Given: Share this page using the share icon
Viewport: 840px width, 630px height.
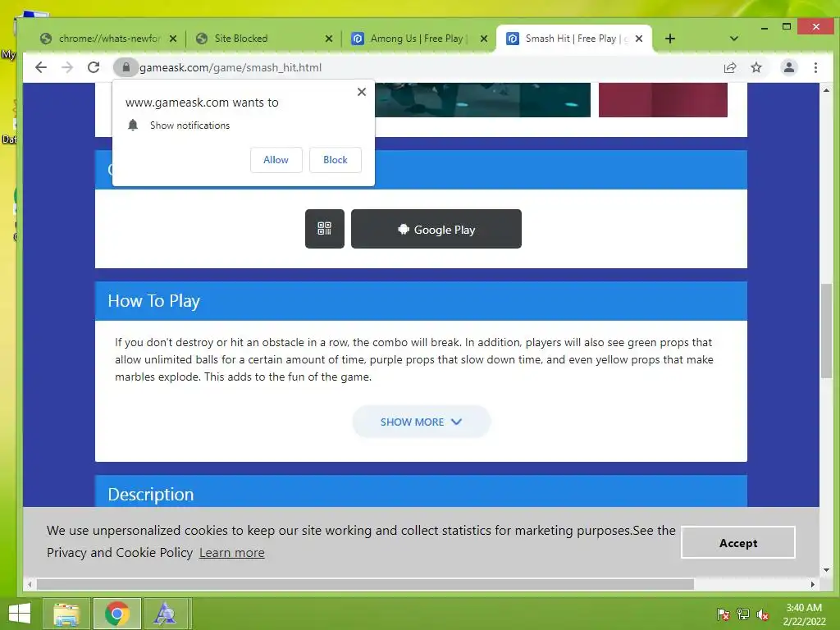Looking at the screenshot, I should pyautogui.click(x=729, y=67).
